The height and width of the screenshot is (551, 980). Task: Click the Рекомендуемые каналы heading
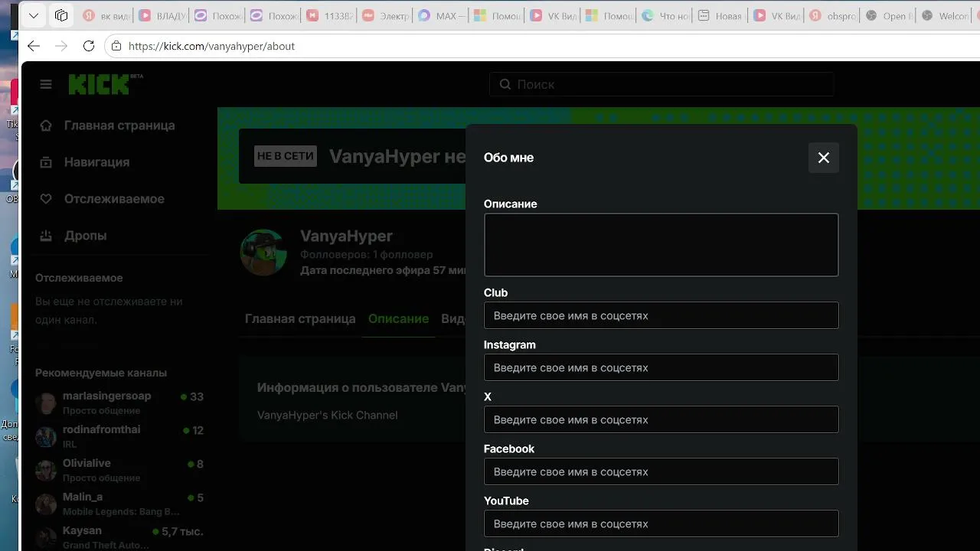click(101, 373)
